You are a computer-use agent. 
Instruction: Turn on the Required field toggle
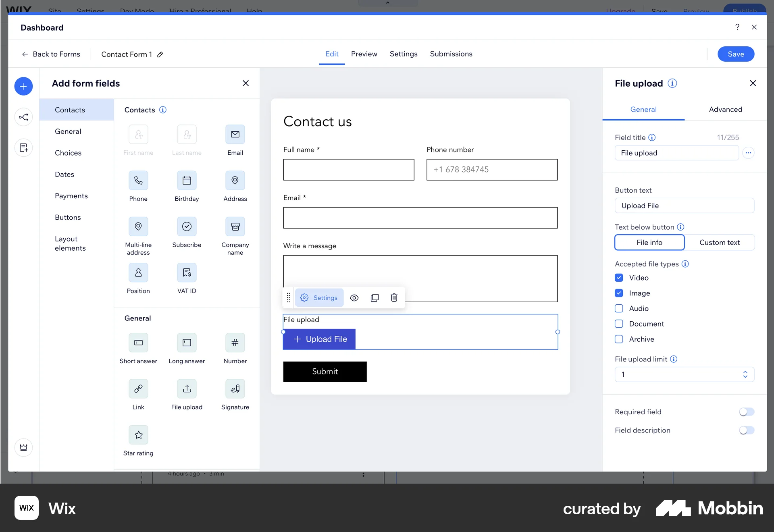(x=746, y=411)
